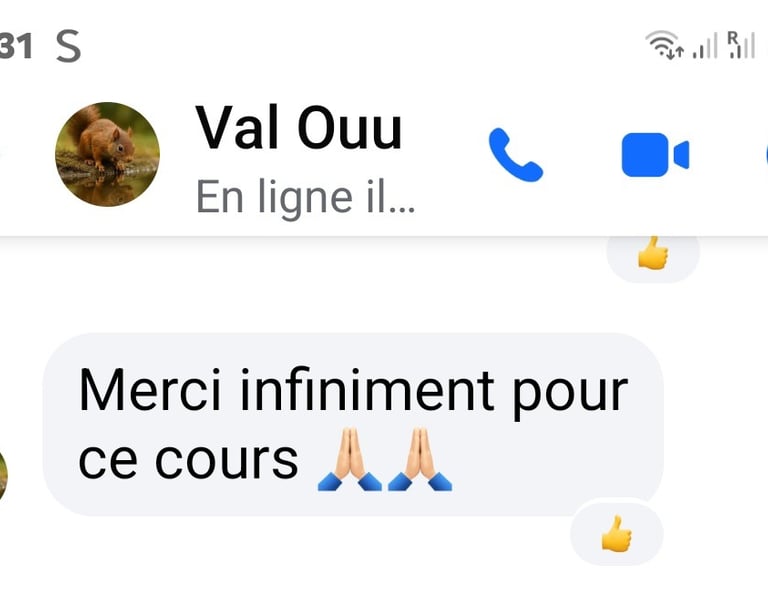Tap the upper thumbs-up reaction bubble
This screenshot has width=768, height=615.
pyautogui.click(x=653, y=254)
